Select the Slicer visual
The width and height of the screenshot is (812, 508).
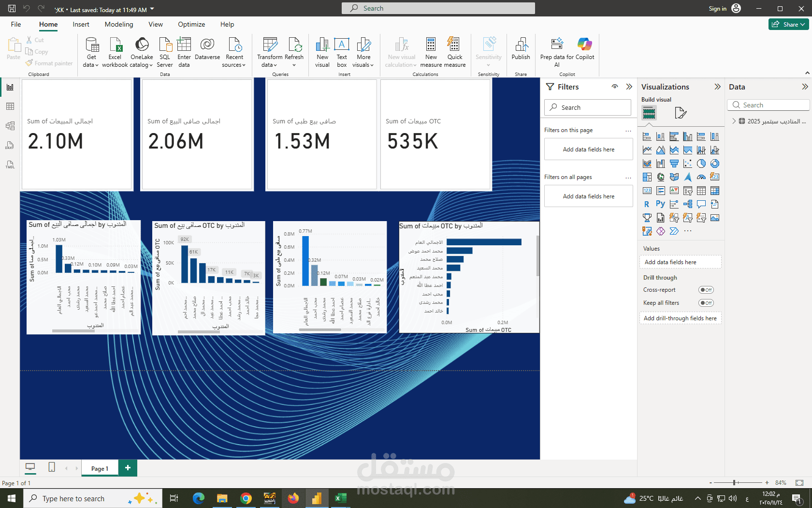687,191
